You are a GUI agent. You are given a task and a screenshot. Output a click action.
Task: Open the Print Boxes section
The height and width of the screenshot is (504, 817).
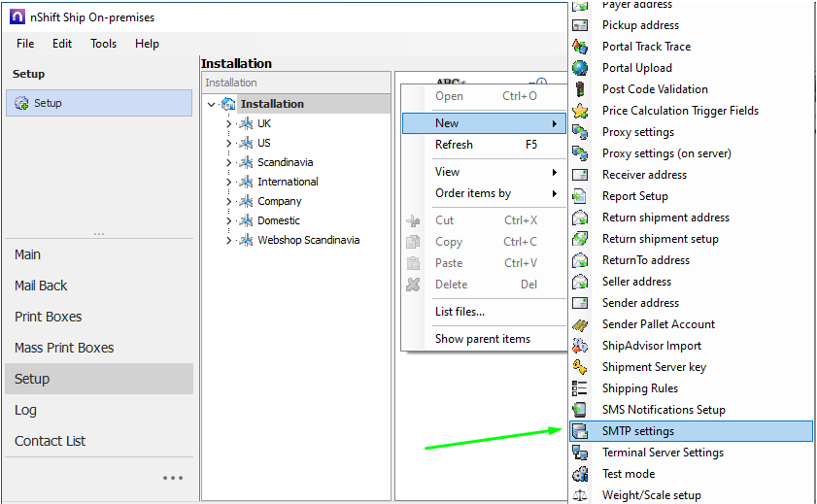pos(99,317)
